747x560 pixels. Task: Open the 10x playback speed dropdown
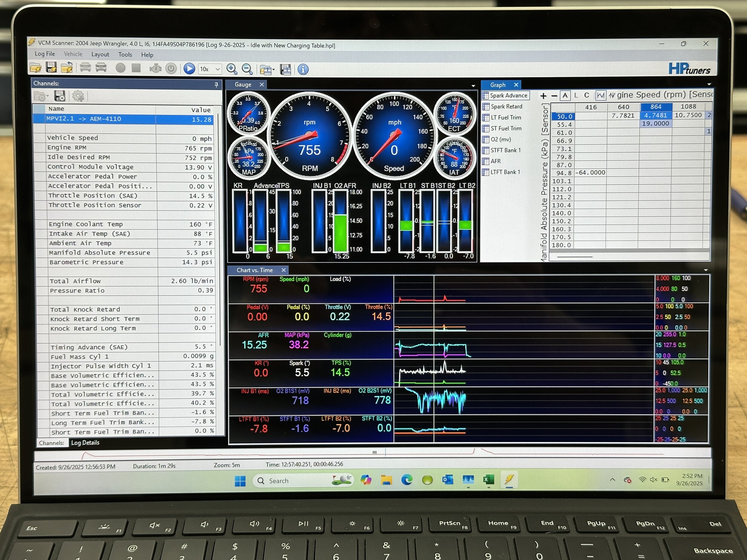click(x=218, y=69)
